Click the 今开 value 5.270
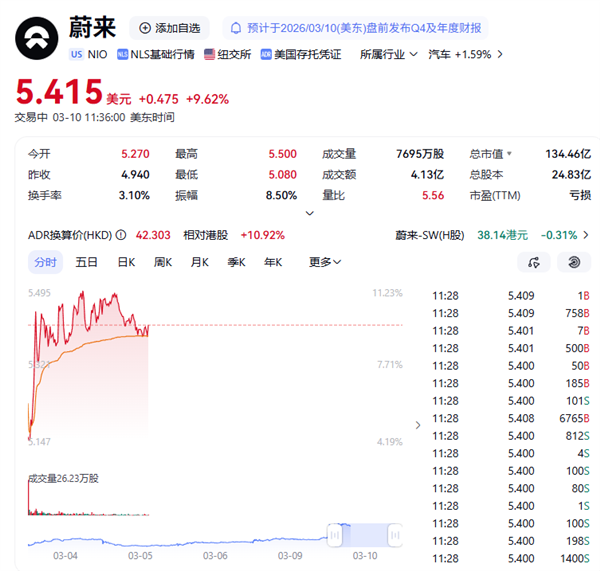 (135, 154)
